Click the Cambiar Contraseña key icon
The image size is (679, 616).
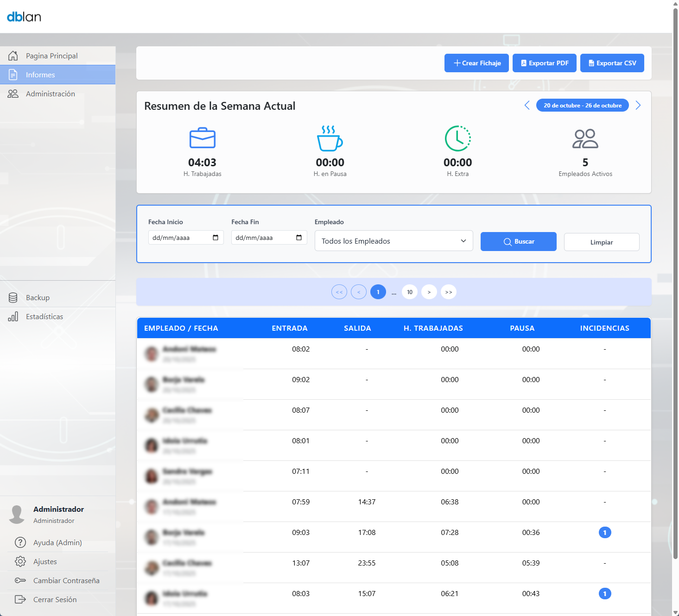click(20, 580)
